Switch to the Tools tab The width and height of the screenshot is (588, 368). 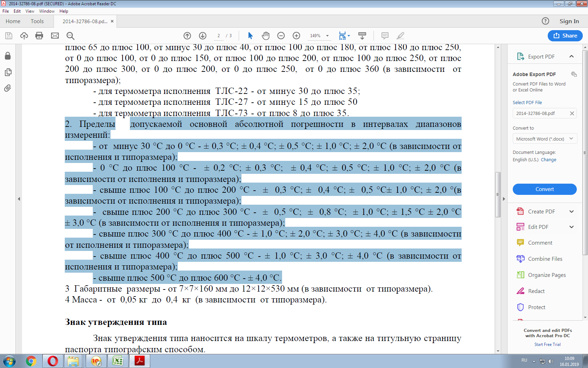coord(37,21)
